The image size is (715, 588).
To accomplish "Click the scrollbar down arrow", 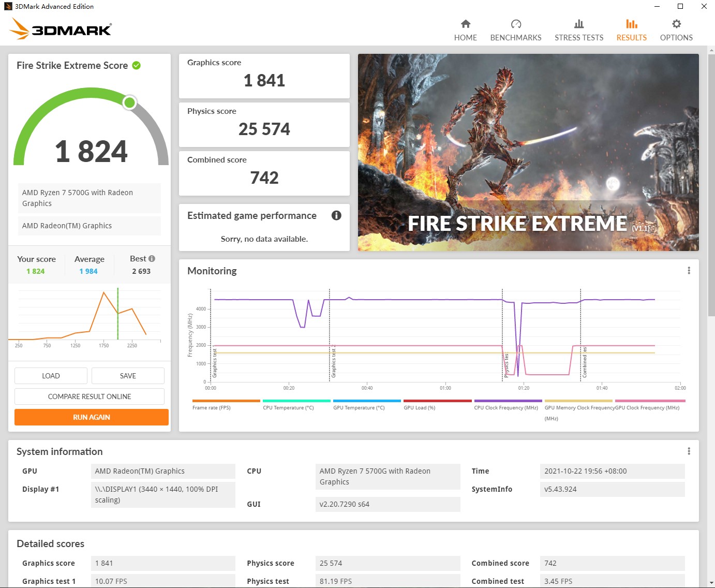I will tap(711, 583).
